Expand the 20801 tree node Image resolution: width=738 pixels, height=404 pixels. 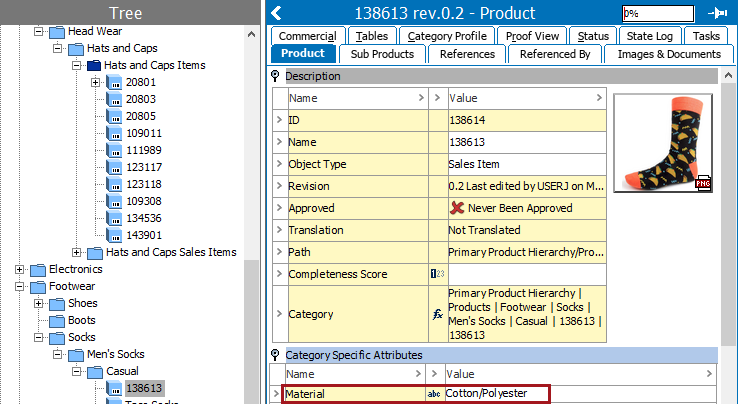click(95, 82)
